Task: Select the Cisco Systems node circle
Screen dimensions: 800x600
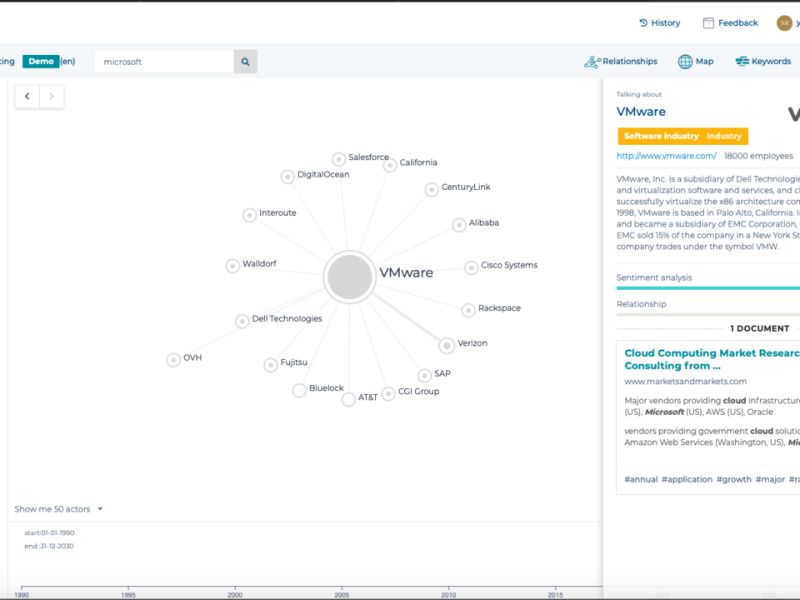Action: coord(471,267)
